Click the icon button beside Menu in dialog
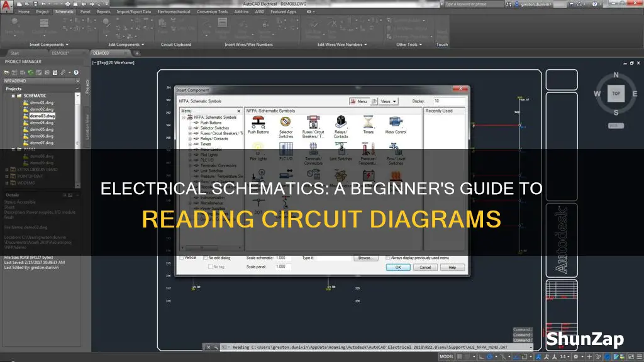 pos(374,101)
